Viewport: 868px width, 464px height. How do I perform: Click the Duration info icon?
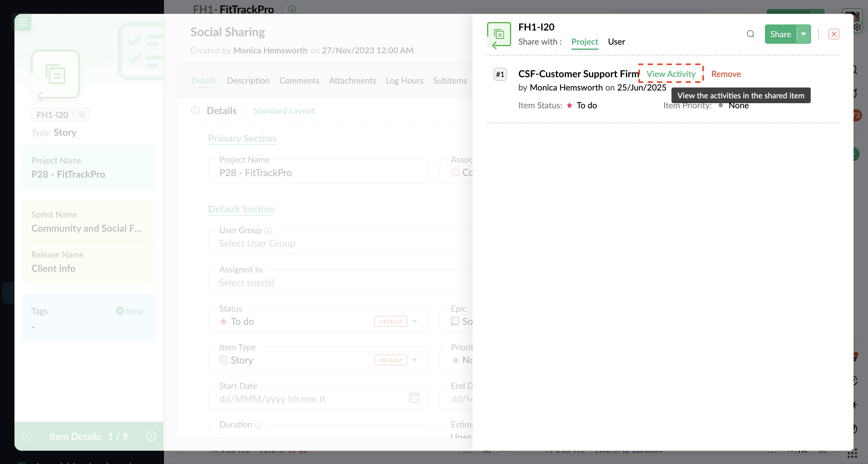(x=259, y=424)
